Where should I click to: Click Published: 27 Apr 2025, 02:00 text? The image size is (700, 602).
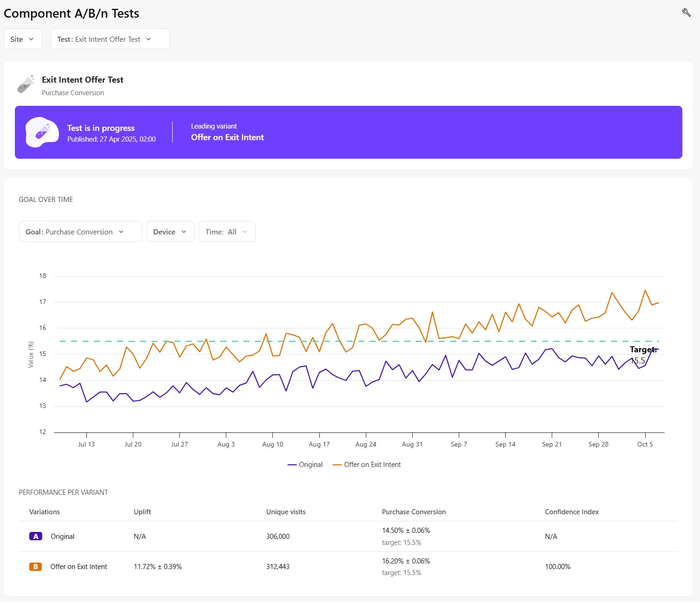coord(111,139)
